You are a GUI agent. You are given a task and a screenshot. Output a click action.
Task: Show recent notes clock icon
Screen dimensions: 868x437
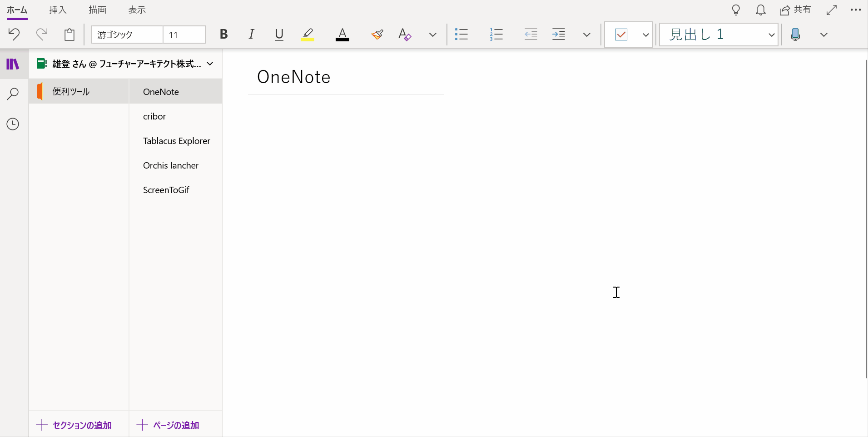tap(13, 124)
